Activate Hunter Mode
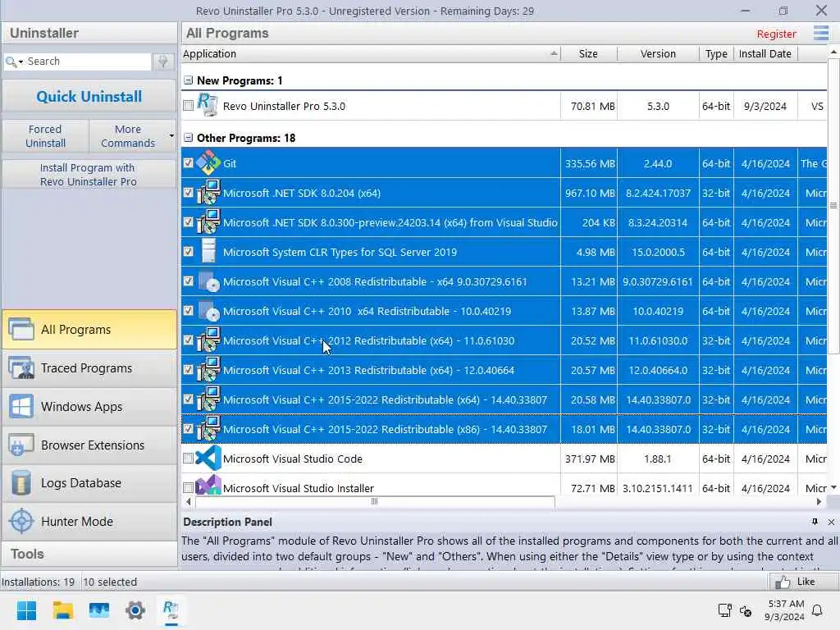840x630 pixels. tap(89, 521)
